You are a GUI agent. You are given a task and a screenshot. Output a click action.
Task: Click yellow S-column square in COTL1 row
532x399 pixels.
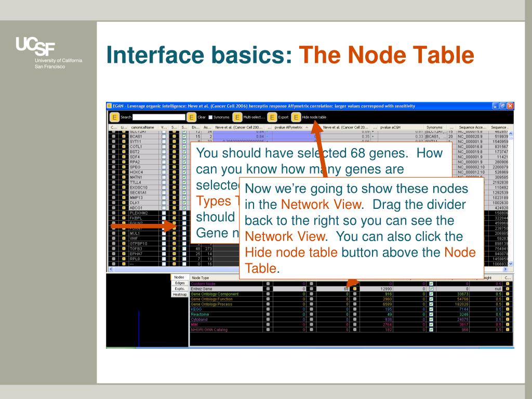(x=175, y=147)
